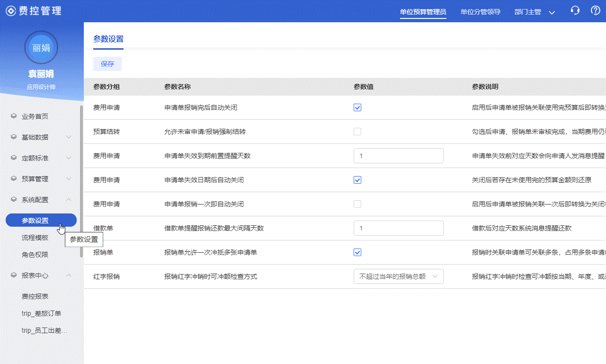Expand 预算管理 menu chevron

pyautogui.click(x=69, y=179)
